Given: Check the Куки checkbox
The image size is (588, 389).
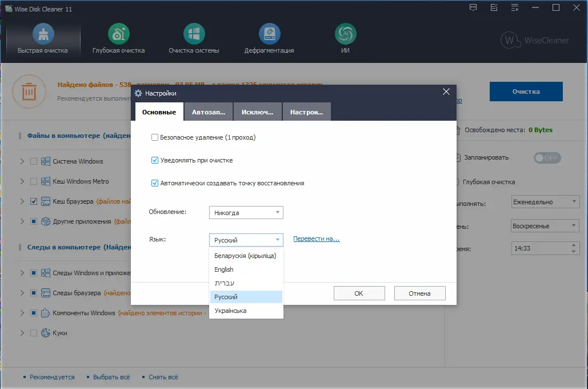Looking at the screenshot, I should pos(34,333).
